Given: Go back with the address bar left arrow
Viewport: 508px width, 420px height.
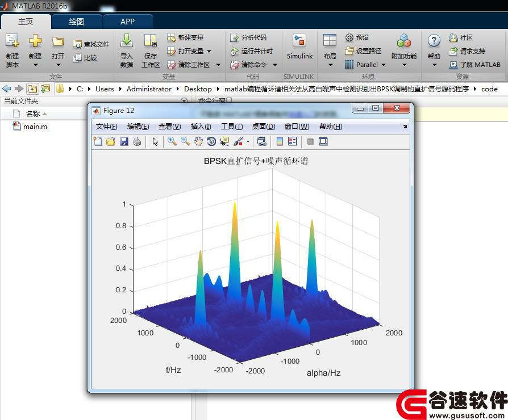Looking at the screenshot, I should point(6,89).
